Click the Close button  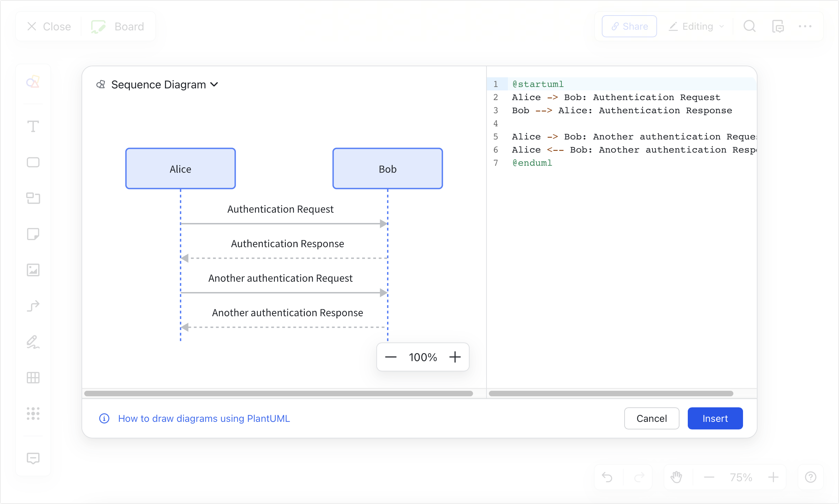point(49,27)
